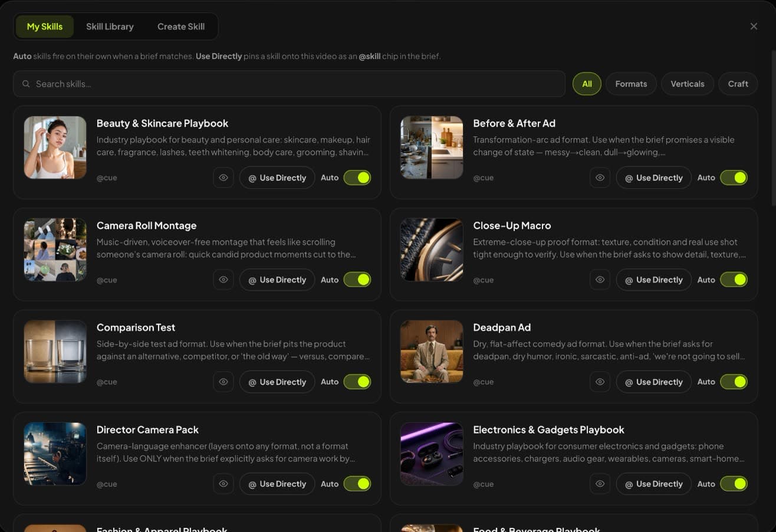Click the Close-Up Macro title
This screenshot has width=776, height=532.
click(x=512, y=225)
